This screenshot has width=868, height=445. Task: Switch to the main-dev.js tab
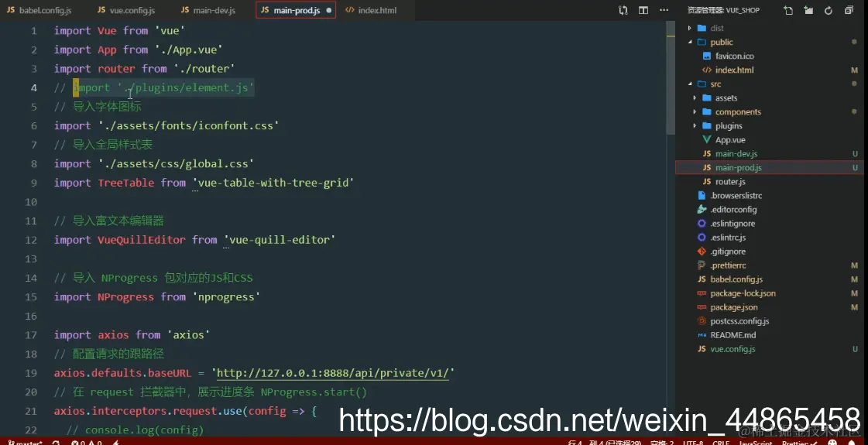click(208, 10)
